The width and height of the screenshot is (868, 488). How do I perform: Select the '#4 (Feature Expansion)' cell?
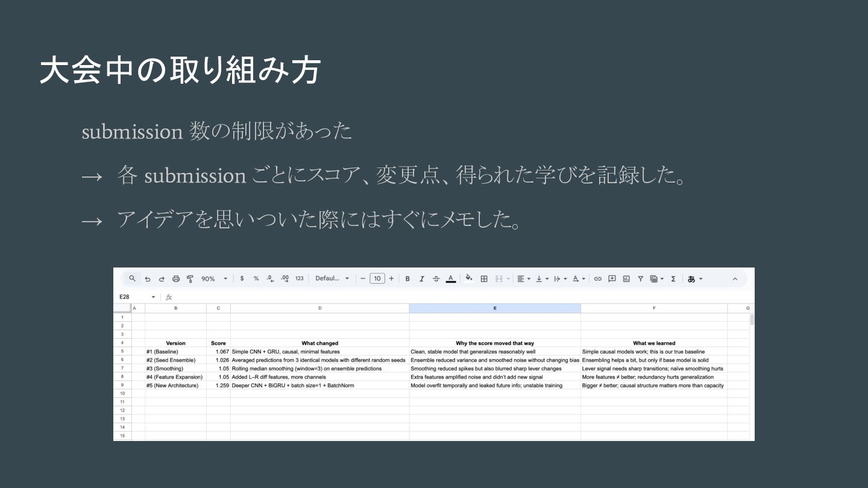click(x=175, y=377)
